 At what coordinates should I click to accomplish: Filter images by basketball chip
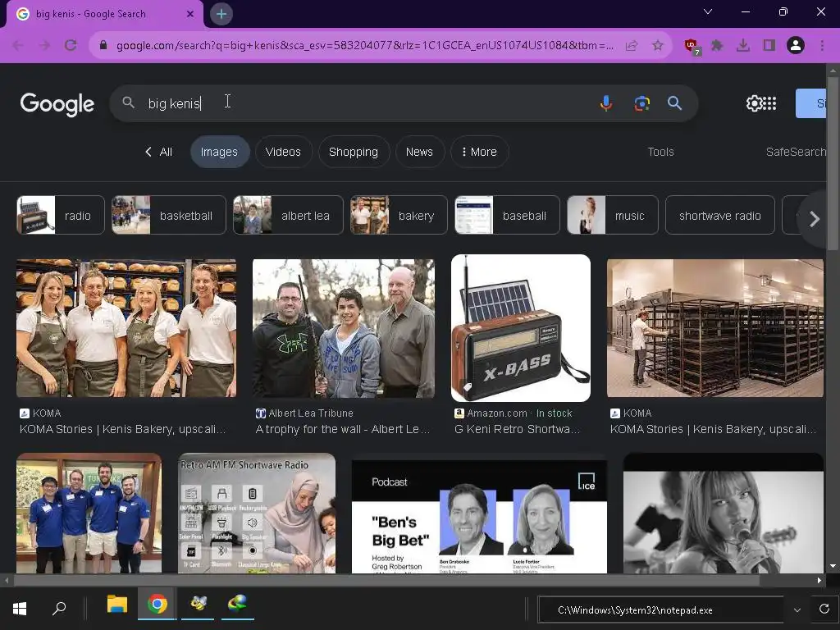[x=169, y=216]
